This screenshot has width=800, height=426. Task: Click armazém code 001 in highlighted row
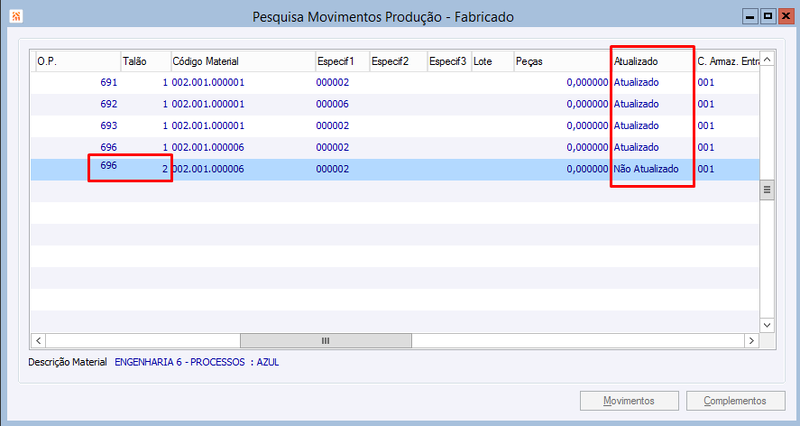pos(706,169)
